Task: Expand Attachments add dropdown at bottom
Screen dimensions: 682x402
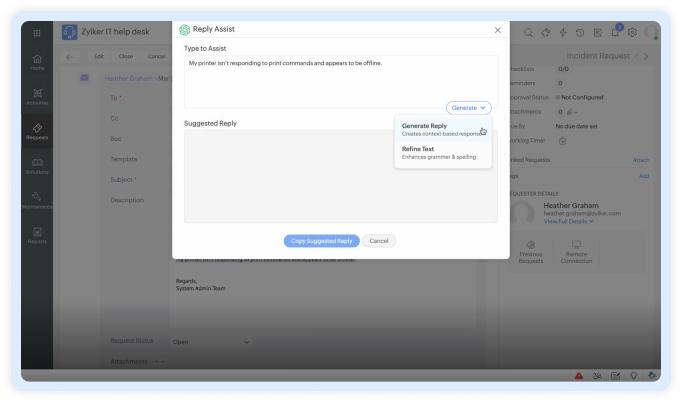Action: click(160, 362)
